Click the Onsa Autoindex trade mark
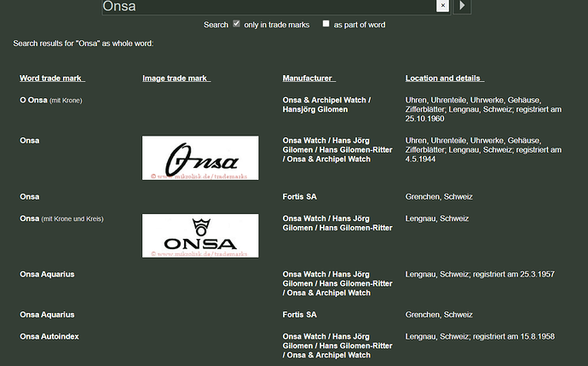Screen dimensions: 588x366 coord(49,336)
